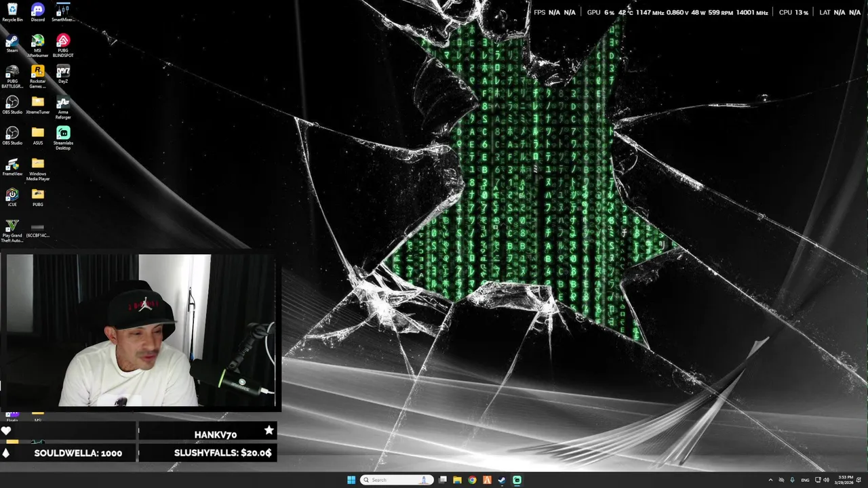The height and width of the screenshot is (488, 868).
Task: Select the SmartMixer desktop shortcut
Action: pos(63,12)
